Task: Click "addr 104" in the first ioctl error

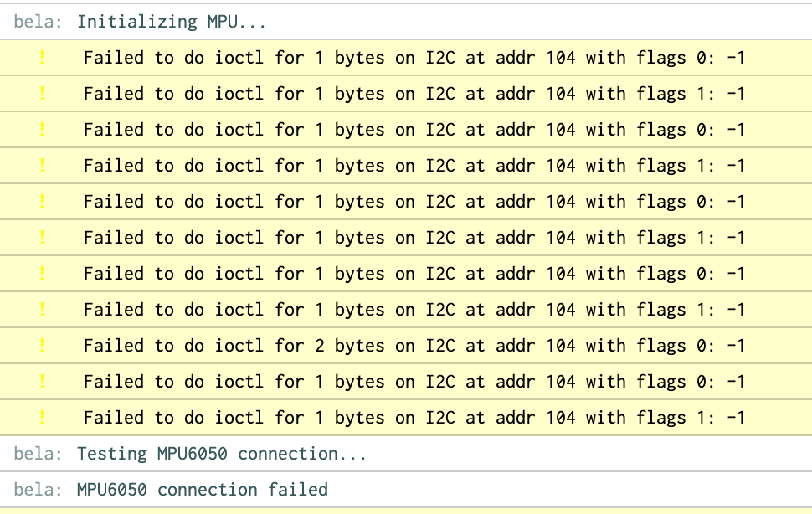Action: tap(536, 58)
